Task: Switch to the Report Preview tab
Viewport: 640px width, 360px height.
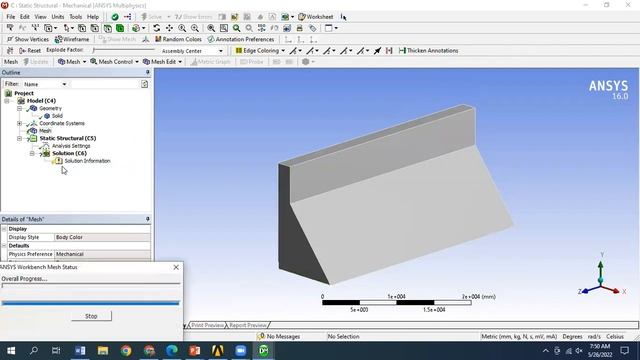Action: (x=248, y=325)
